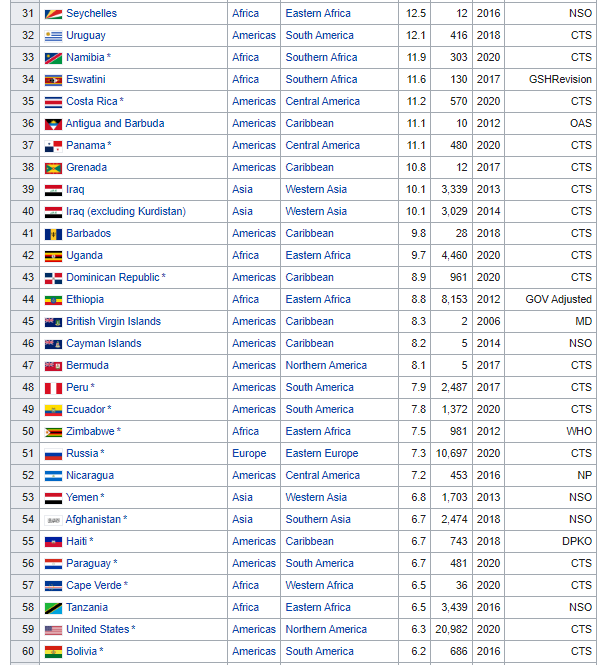Click Asia region link in Yemen row
The height and width of the screenshot is (665, 602).
click(x=242, y=497)
